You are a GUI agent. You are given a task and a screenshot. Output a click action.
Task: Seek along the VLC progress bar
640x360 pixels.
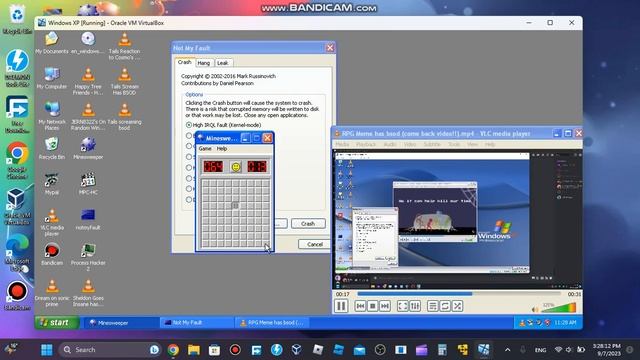tap(459, 294)
